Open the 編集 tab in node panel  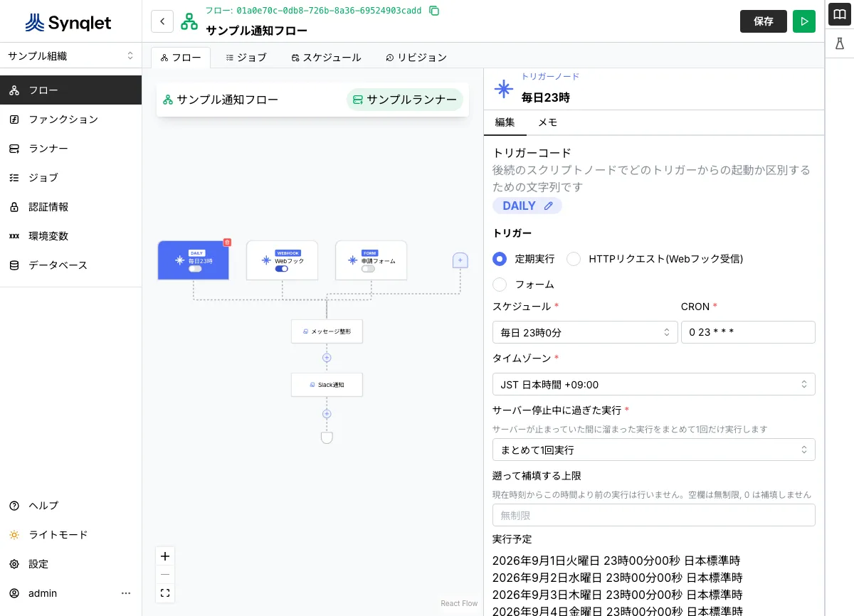pyautogui.click(x=505, y=122)
